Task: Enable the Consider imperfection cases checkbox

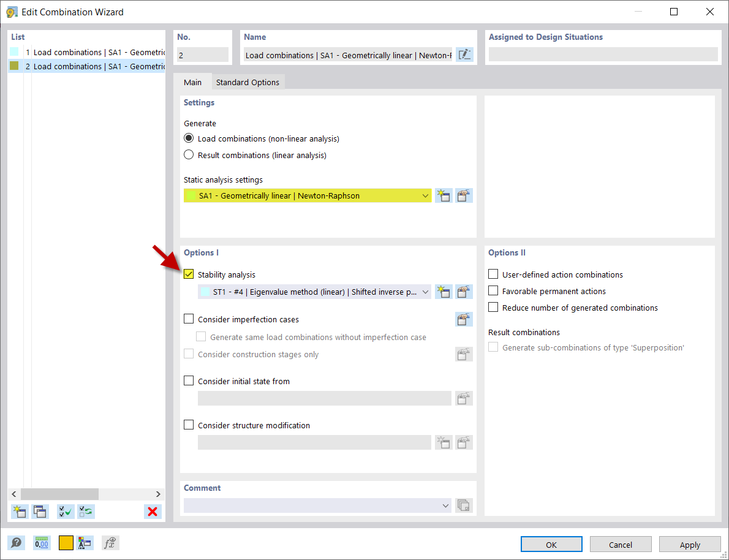Action: [x=189, y=319]
